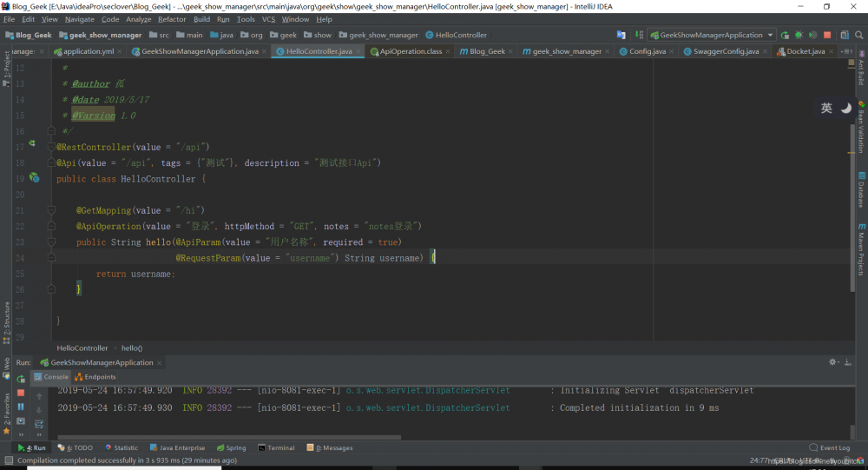Switch to the SwaggerConfig.java tab
Screen dimensions: 868x470
726,51
